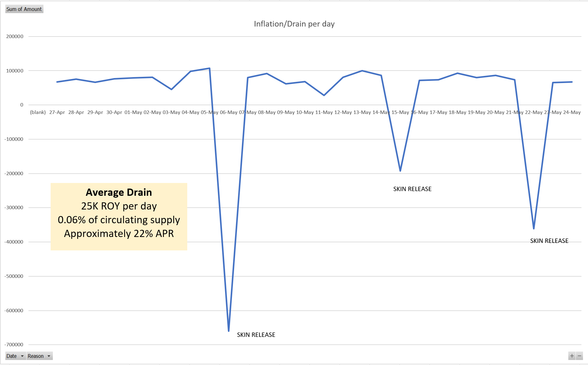Click the 27-Apr date axis label
The height and width of the screenshot is (365, 588).
[x=57, y=112]
